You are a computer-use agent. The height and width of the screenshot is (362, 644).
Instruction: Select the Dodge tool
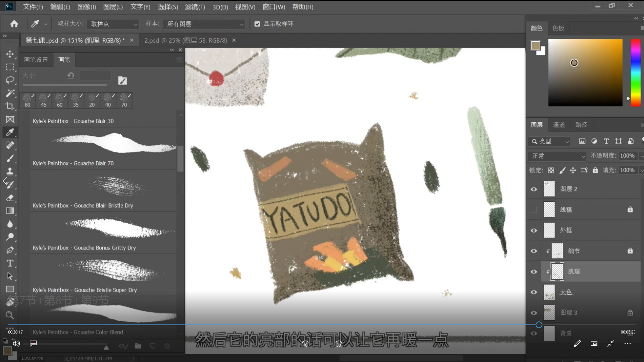10,237
